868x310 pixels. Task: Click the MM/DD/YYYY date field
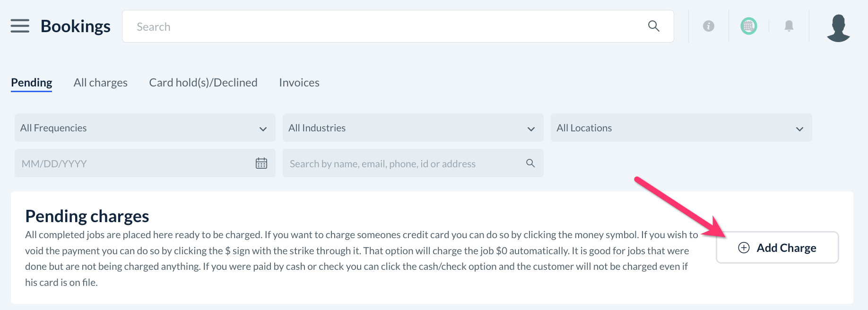pos(132,164)
